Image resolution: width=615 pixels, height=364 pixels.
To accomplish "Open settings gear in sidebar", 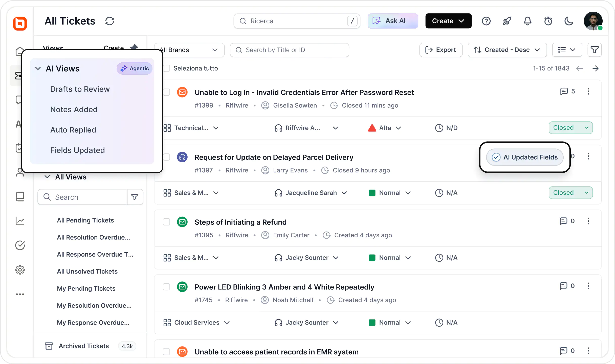I will pyautogui.click(x=20, y=270).
